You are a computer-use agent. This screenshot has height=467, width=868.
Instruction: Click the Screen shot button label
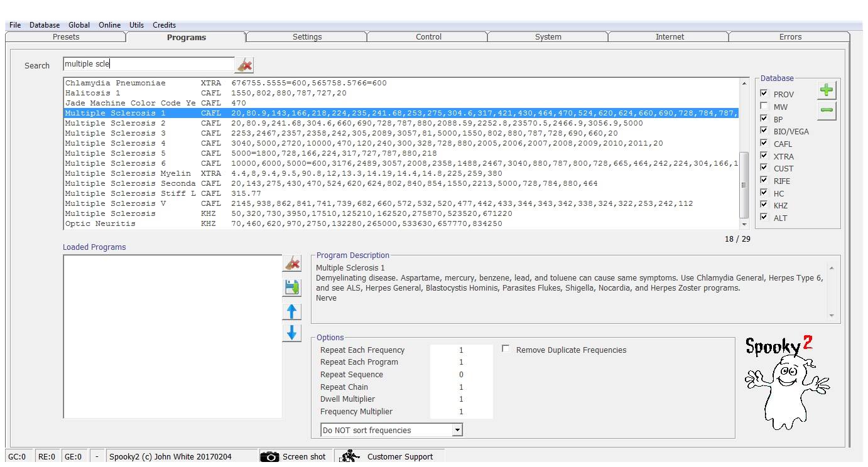(304, 457)
